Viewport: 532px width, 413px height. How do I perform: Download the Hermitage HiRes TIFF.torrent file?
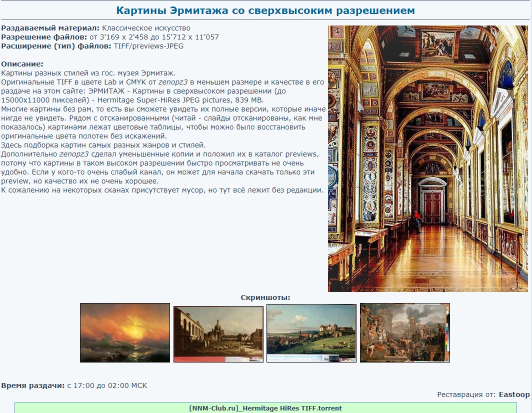tap(265, 408)
